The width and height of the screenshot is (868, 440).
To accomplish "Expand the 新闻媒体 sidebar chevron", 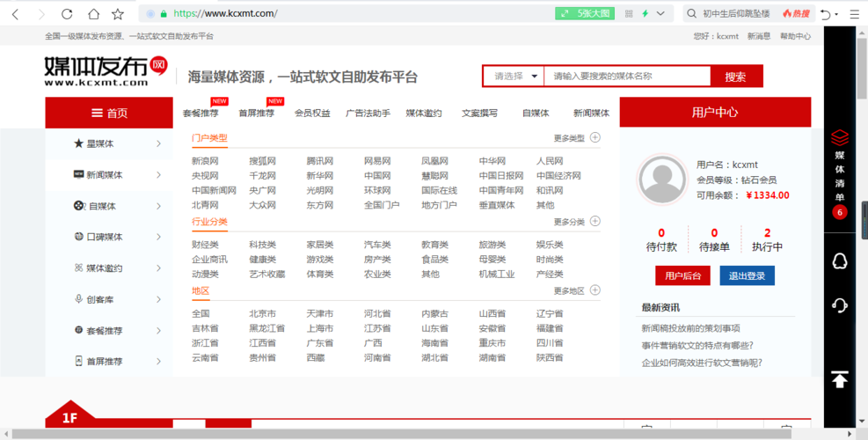I will 158,174.
